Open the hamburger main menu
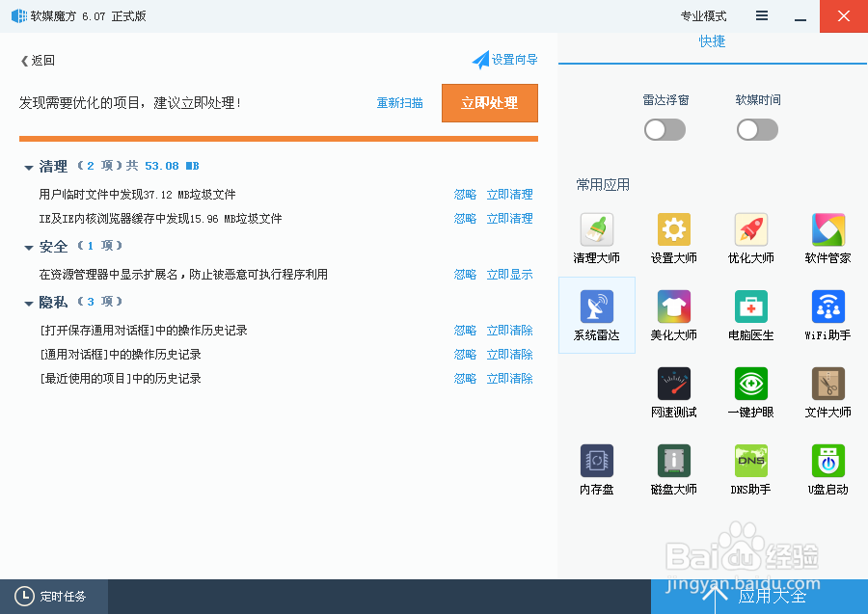The height and width of the screenshot is (614, 868). click(762, 16)
